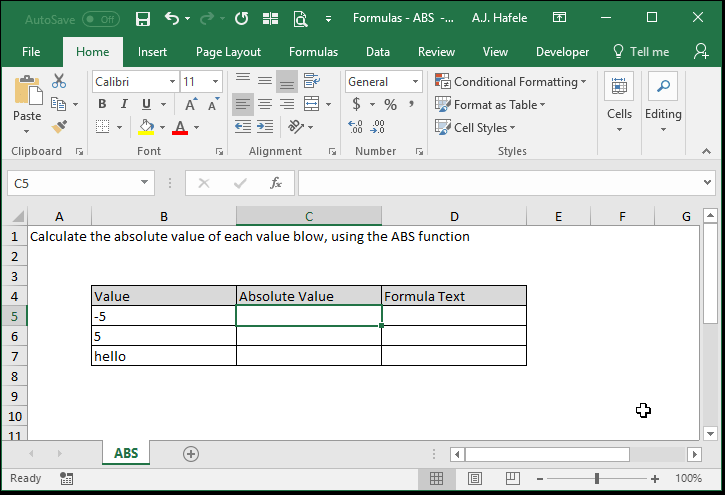The height and width of the screenshot is (495, 725).
Task: Add a new sheet with plus button
Action: tap(191, 454)
